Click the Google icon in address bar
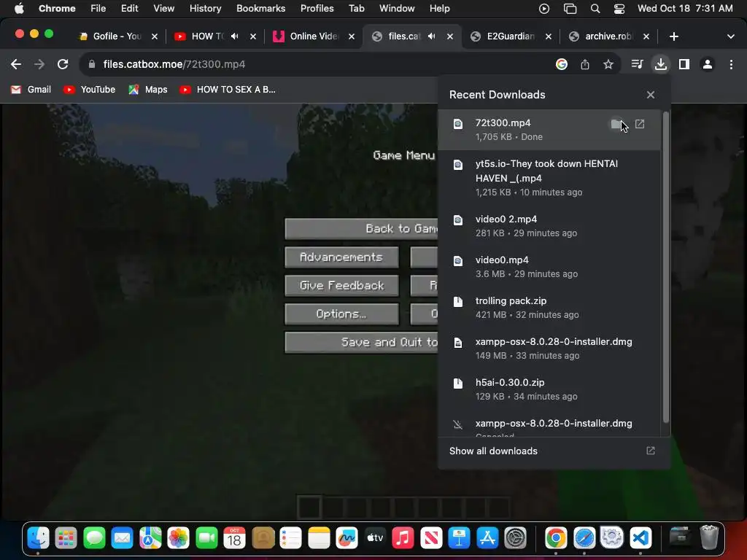747x560 pixels. click(562, 64)
